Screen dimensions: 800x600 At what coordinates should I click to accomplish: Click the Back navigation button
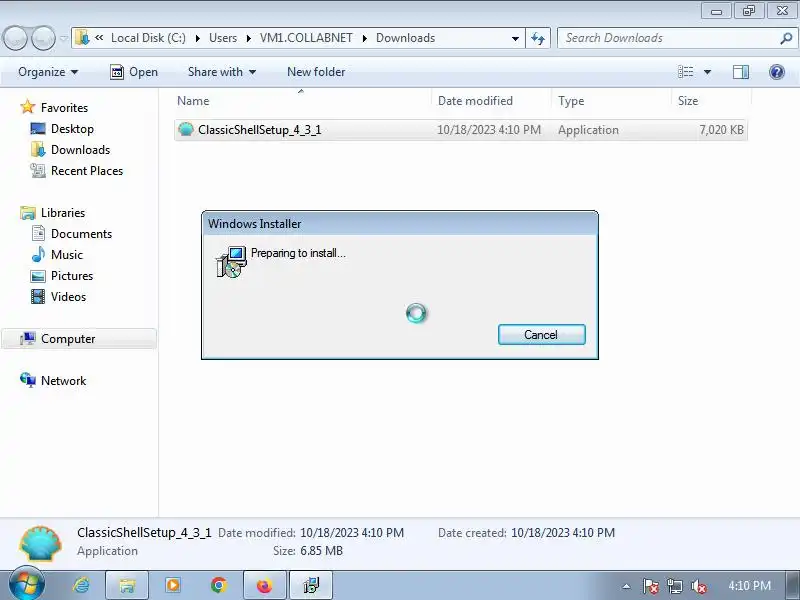tap(16, 38)
